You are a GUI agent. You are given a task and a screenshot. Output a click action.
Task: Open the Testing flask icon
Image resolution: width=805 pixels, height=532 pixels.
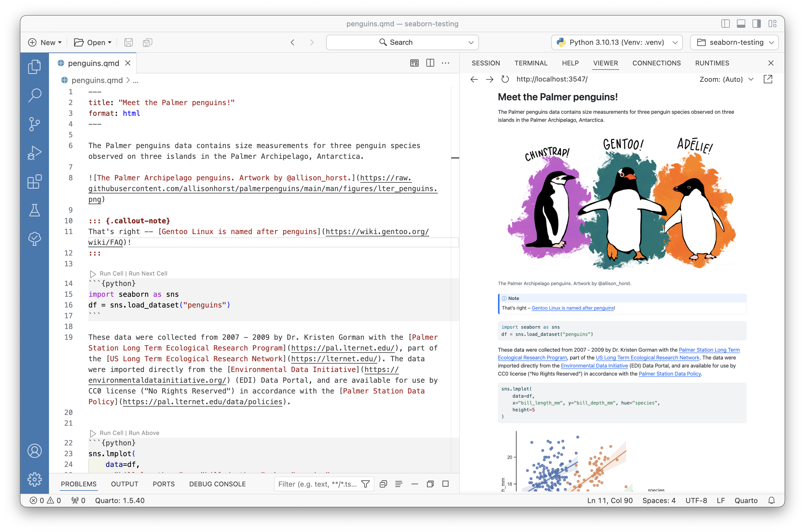click(x=34, y=210)
